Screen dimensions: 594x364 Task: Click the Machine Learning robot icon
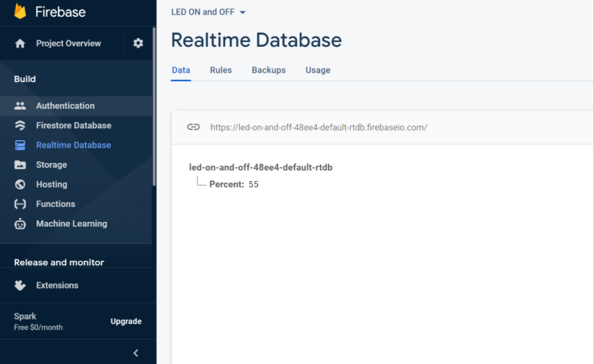point(21,224)
